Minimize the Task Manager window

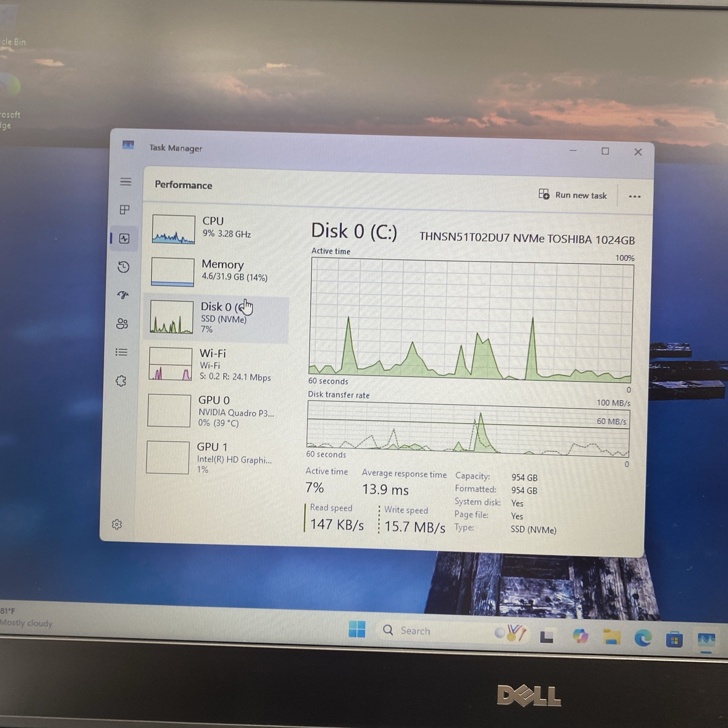[x=573, y=150]
